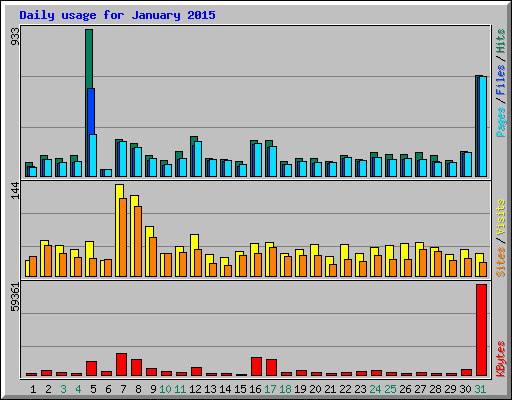This screenshot has width=512, height=400.
Task: Click green day label 10
Action: click(165, 389)
